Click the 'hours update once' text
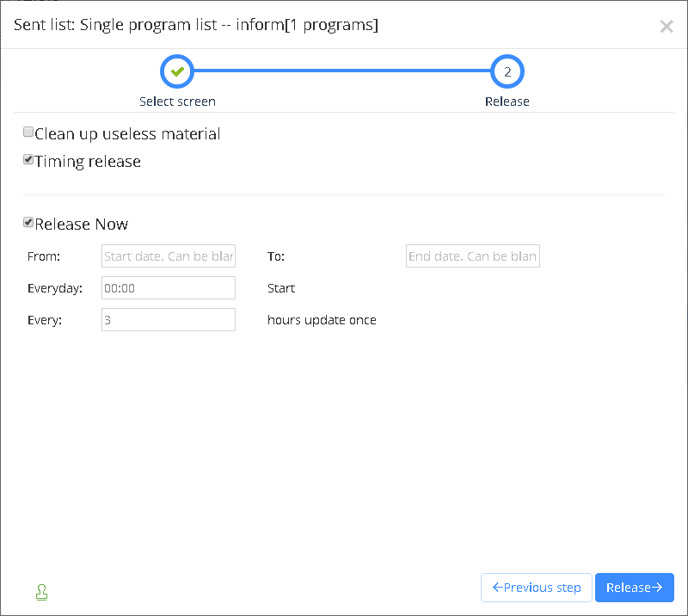The width and height of the screenshot is (688, 616). coord(322,320)
